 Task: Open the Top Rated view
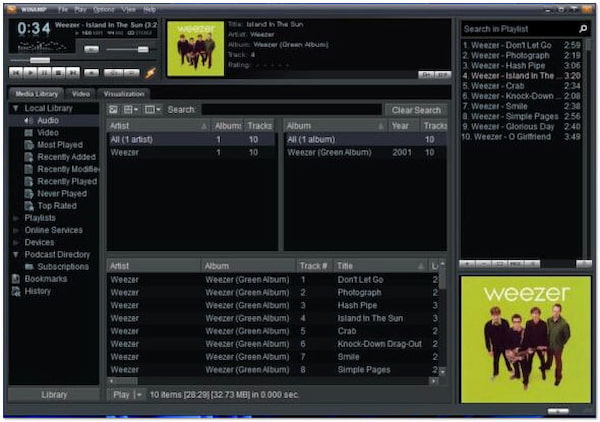[x=57, y=206]
